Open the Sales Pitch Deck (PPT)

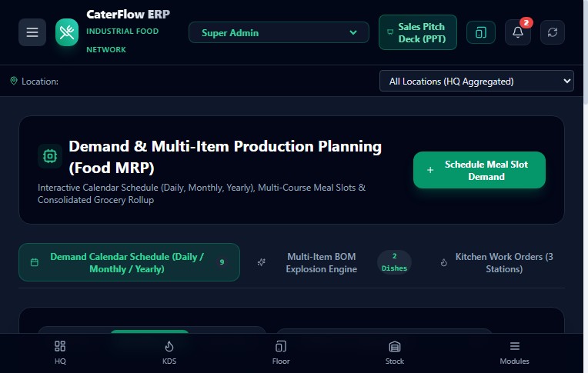(418, 32)
